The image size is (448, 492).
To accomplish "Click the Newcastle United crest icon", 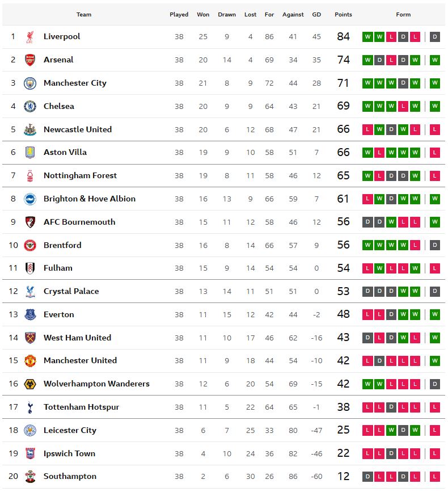I will [30, 129].
